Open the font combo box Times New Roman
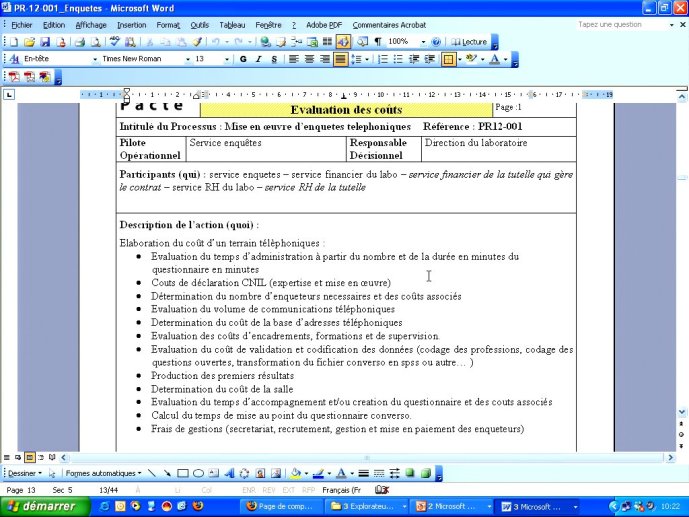The width and height of the screenshot is (689, 517). tap(146, 59)
